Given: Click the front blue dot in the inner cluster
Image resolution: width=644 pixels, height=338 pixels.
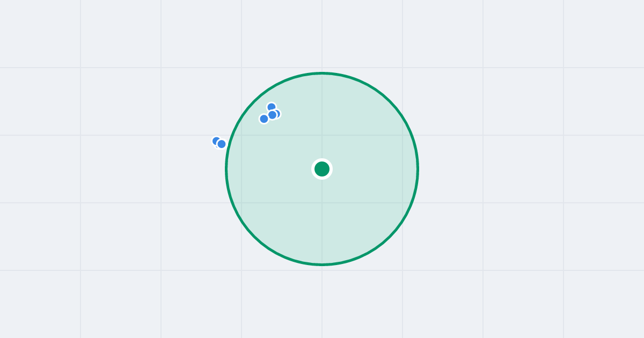Looking at the screenshot, I should point(272,115).
